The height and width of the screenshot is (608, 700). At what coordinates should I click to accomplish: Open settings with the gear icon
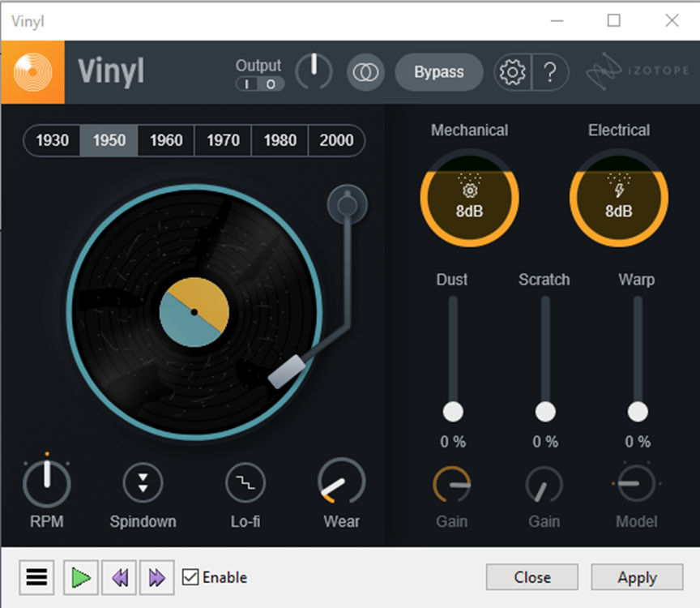(x=513, y=72)
